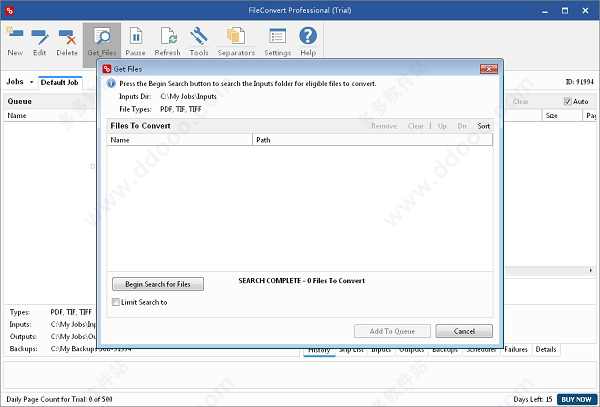
Task: Click the 'Daily Page Count for Trial: 0 of 500' text
Action: click(59, 399)
